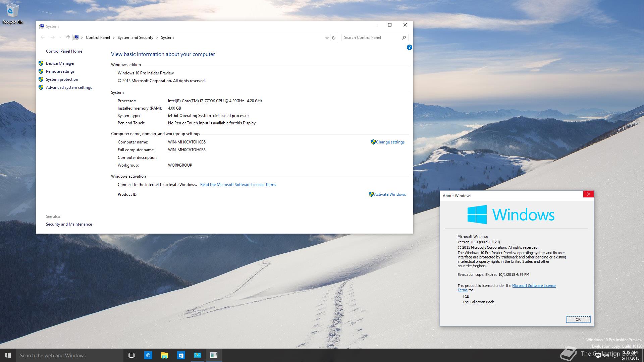
Task: Open the Action Center notifications icon
Action: tap(615, 355)
